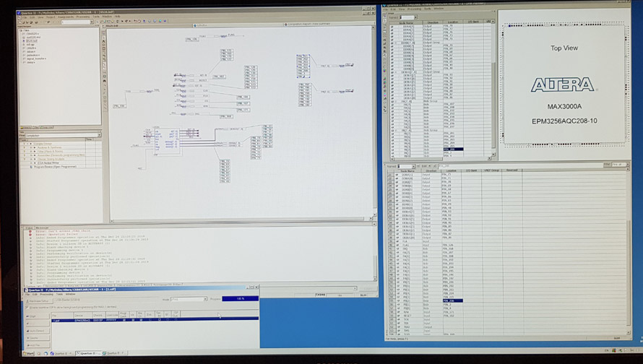Click the Windows Start button
The height and width of the screenshot is (364, 643).
(29, 353)
